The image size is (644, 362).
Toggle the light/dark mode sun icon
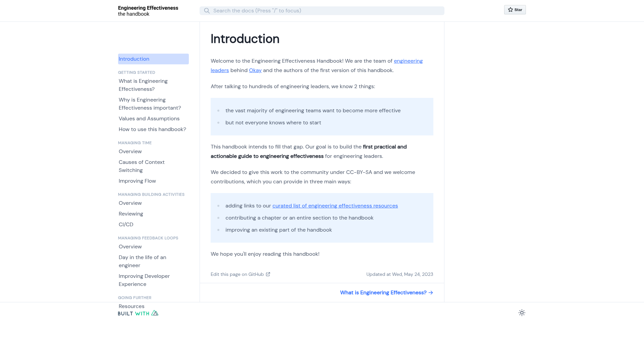tap(522, 313)
